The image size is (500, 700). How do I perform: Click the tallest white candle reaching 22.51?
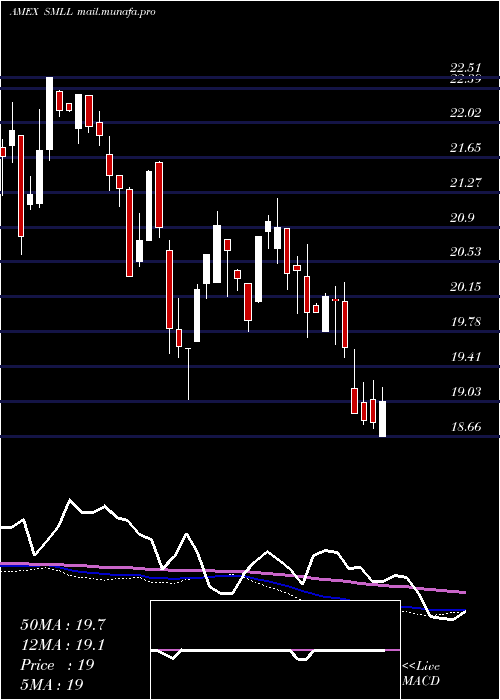pos(49,113)
